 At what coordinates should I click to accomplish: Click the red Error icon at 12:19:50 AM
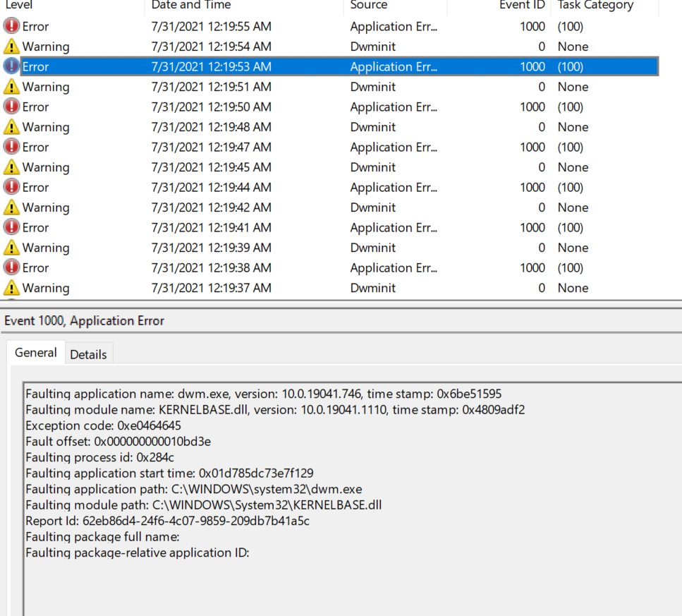click(11, 107)
